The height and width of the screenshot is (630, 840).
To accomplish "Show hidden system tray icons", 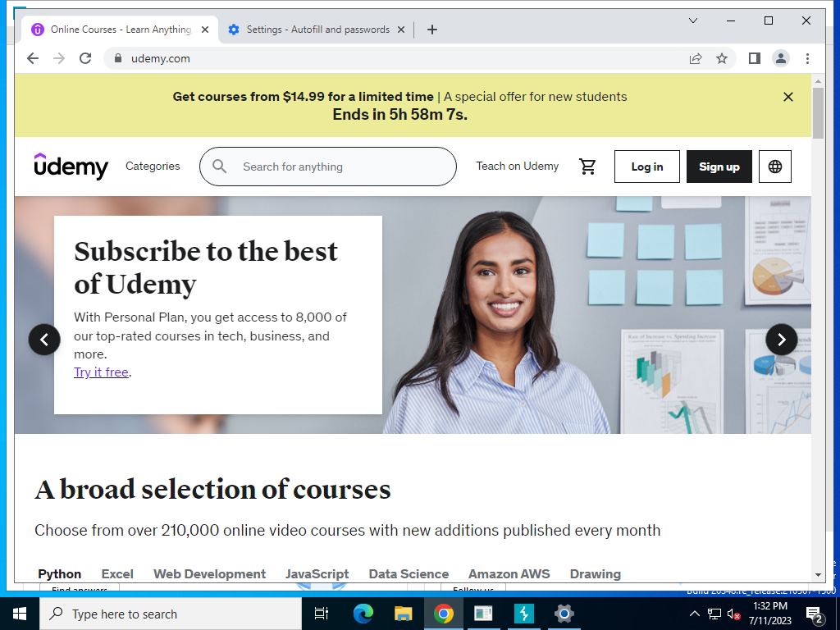I will tap(694, 614).
